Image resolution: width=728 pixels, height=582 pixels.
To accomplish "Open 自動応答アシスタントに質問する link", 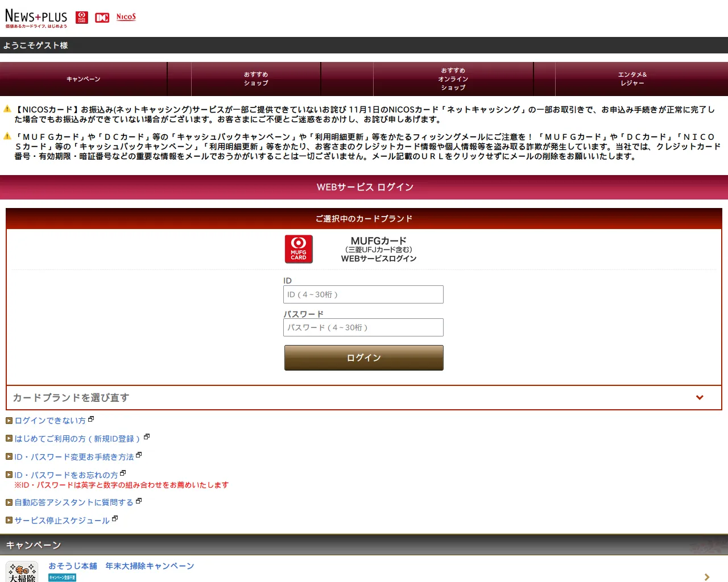I will (74, 502).
